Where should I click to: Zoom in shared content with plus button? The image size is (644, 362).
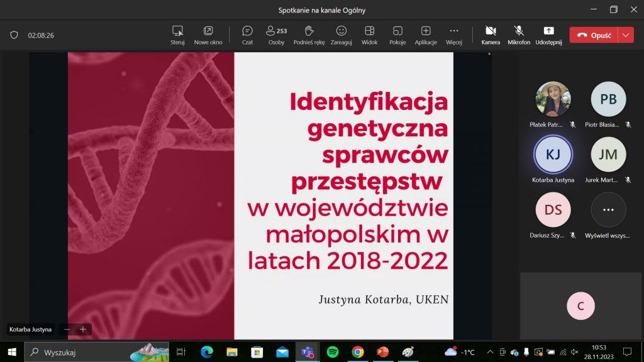(82, 329)
